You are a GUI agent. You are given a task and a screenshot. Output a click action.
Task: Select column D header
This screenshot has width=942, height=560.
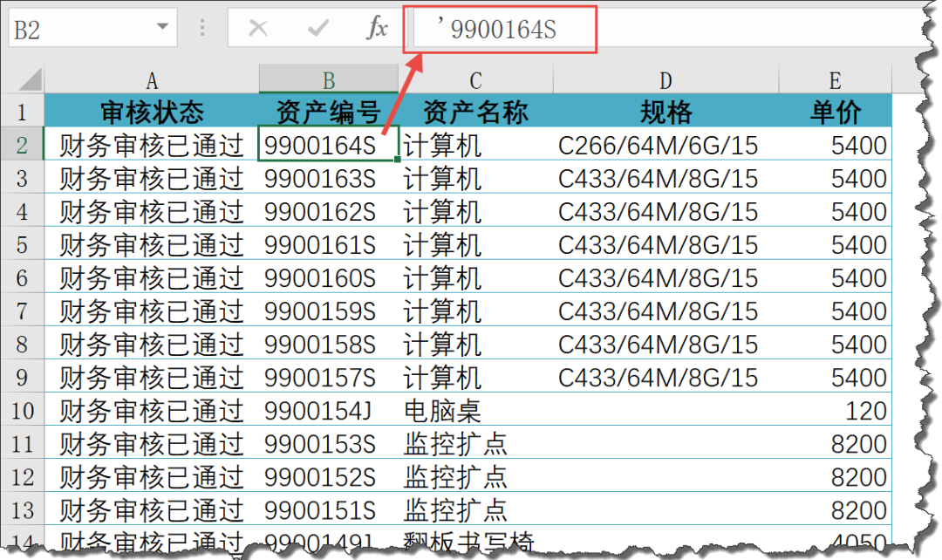click(x=666, y=80)
